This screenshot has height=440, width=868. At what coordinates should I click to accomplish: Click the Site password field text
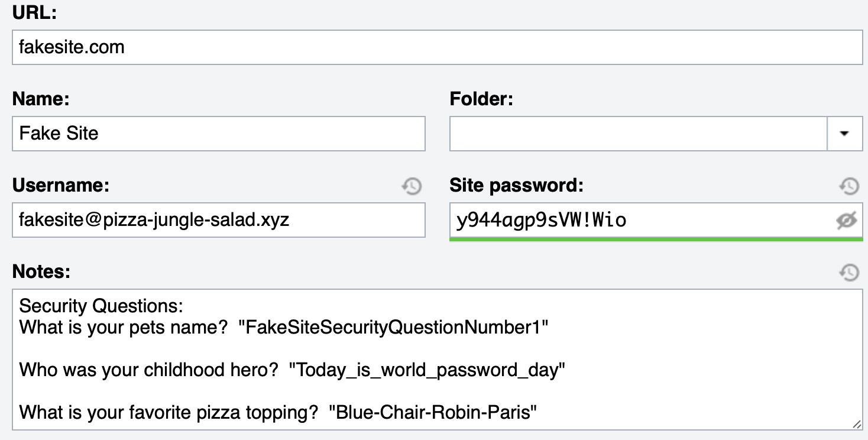click(x=541, y=221)
